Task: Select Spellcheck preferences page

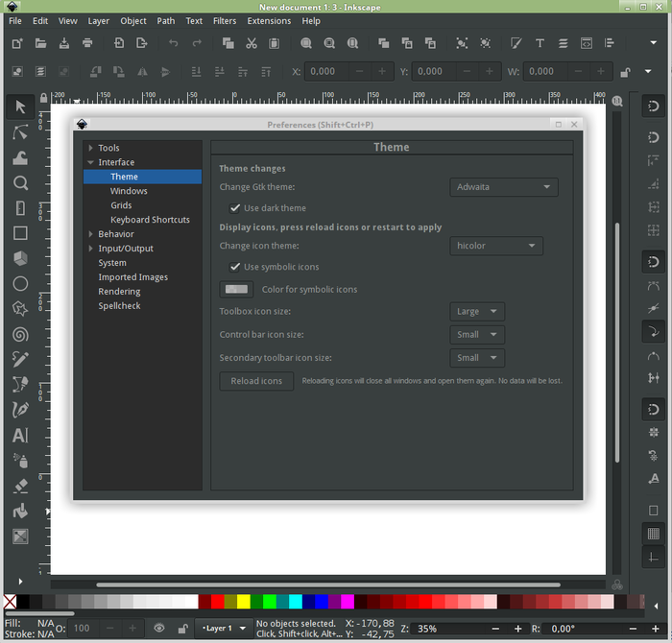Action: click(119, 306)
